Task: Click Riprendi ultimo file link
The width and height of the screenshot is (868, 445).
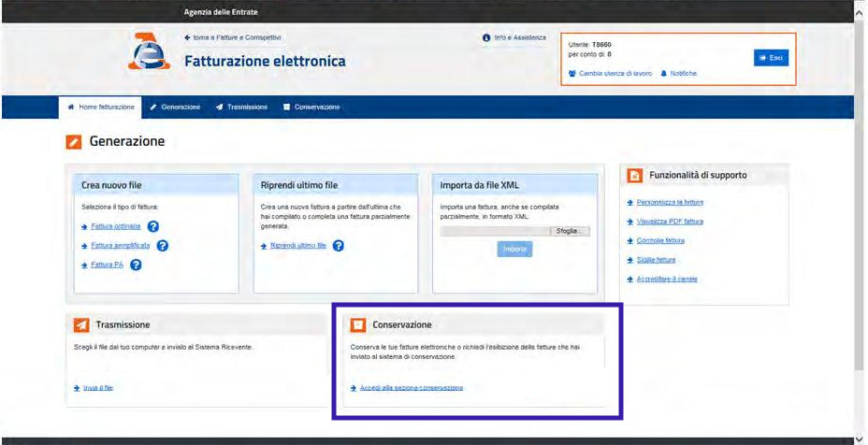Action: click(x=297, y=246)
